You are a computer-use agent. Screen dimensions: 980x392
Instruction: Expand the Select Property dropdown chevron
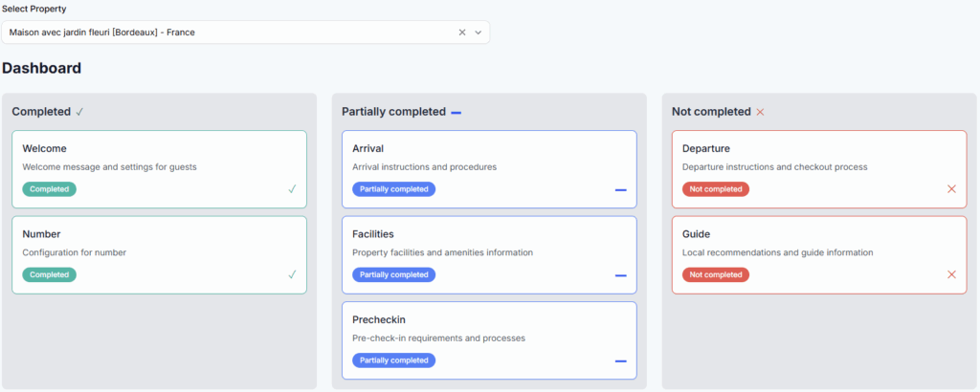pyautogui.click(x=479, y=33)
